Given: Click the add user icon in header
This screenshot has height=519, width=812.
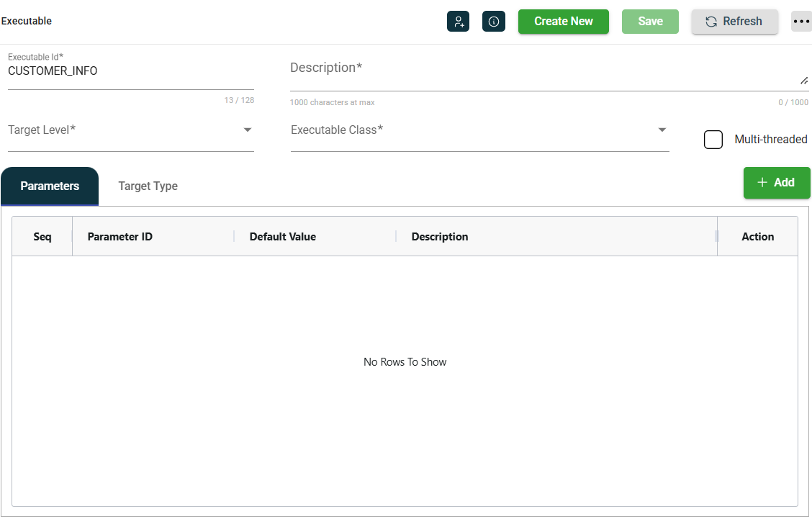Looking at the screenshot, I should click(458, 22).
